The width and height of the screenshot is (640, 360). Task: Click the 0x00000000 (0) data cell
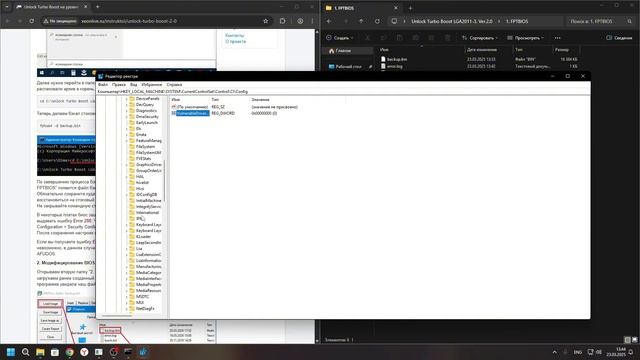tap(264, 113)
